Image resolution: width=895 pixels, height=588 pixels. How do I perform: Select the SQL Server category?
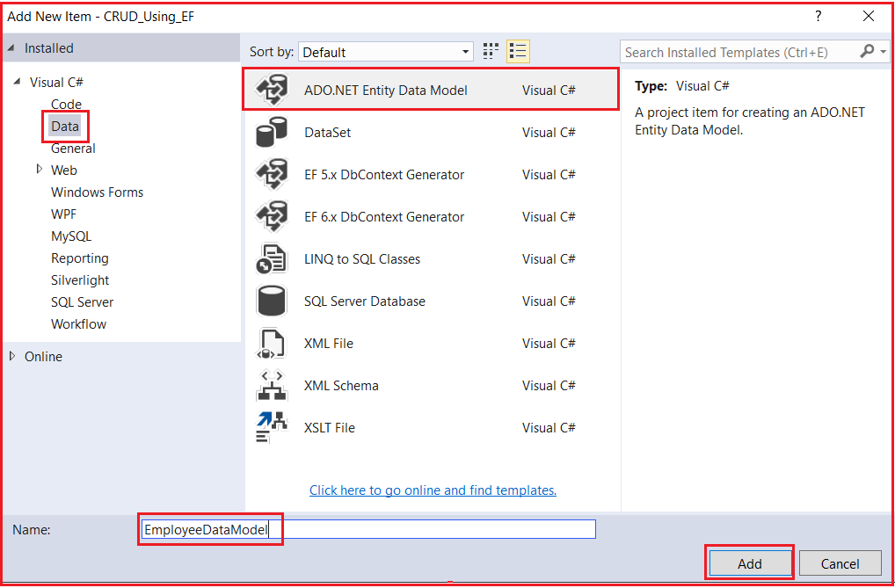[82, 302]
